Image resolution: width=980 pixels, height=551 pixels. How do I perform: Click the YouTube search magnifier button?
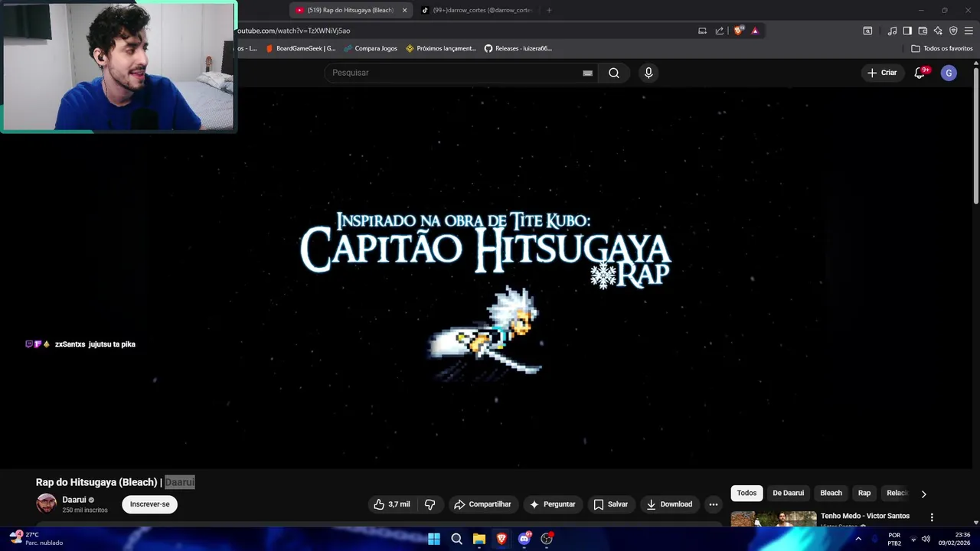614,73
